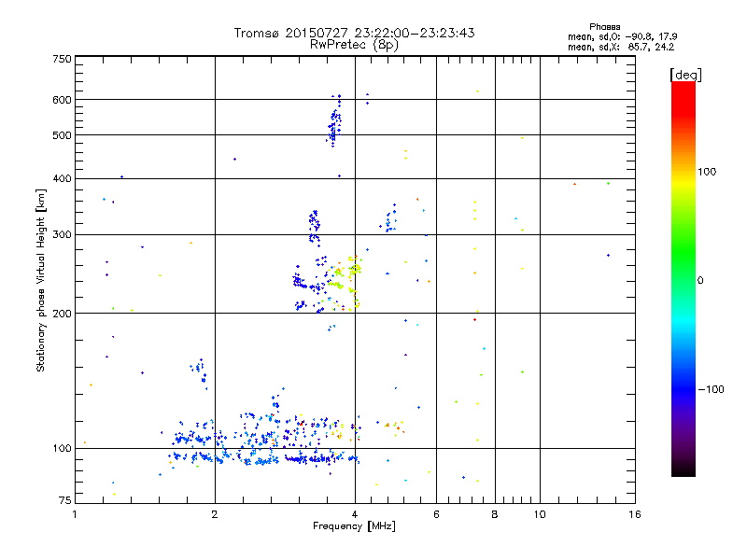Click the x-axis tick label '6'
This screenshot has height=560, width=747.
436,514
